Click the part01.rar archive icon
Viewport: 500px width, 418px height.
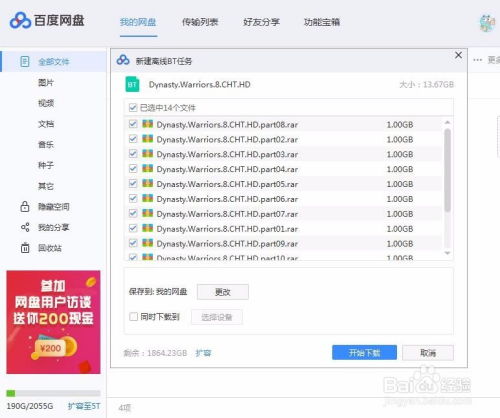coord(147,228)
